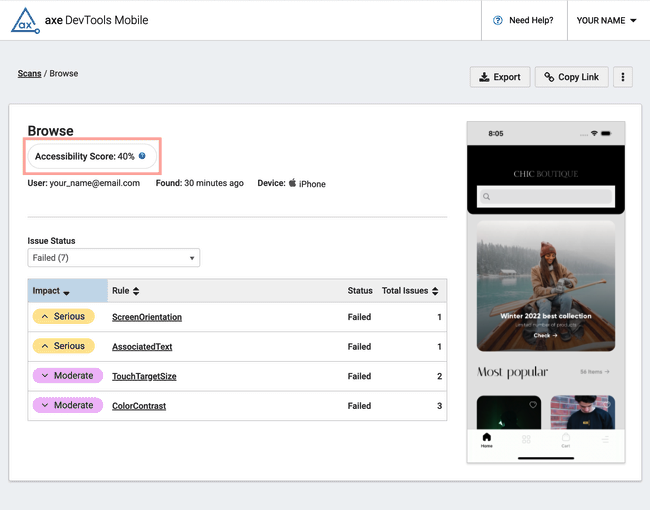
Task: Click the Serious badge on ScreenOrientation row
Action: pos(63,317)
